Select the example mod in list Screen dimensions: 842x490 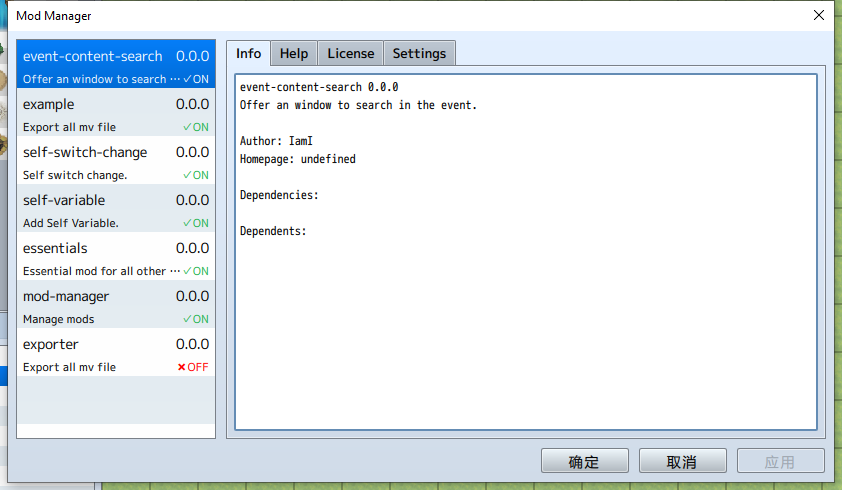point(116,112)
